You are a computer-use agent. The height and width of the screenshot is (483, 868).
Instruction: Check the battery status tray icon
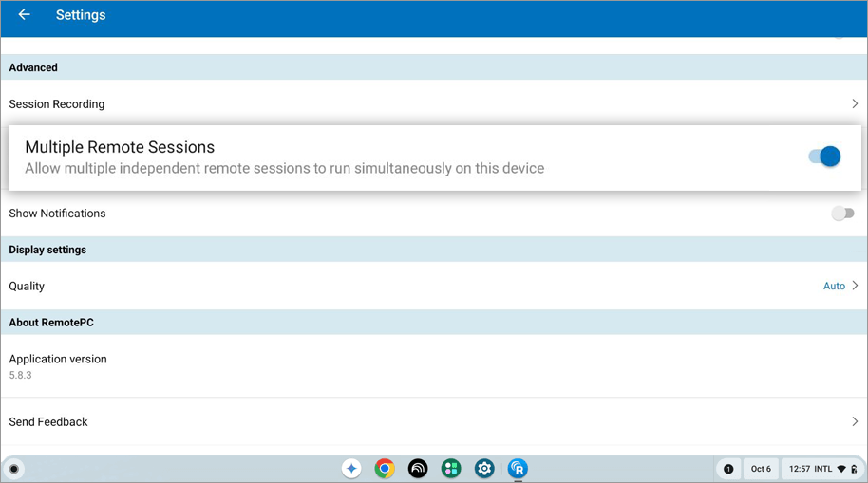(854, 469)
